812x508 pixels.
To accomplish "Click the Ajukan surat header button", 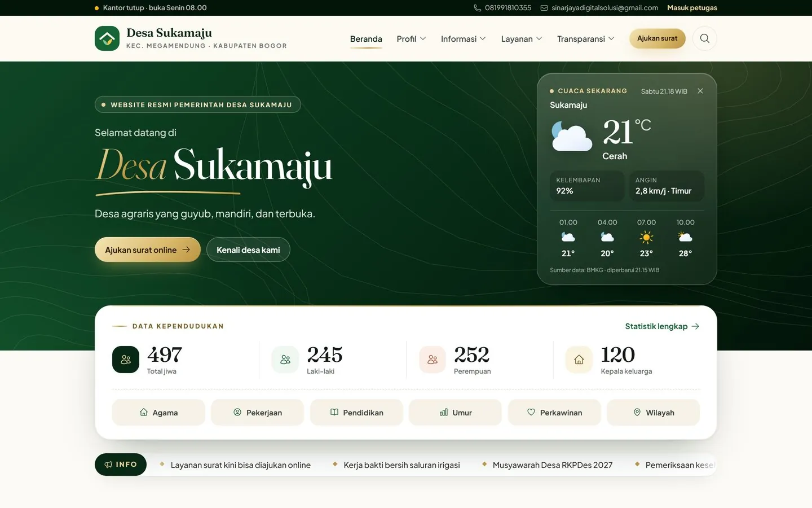I will point(657,38).
